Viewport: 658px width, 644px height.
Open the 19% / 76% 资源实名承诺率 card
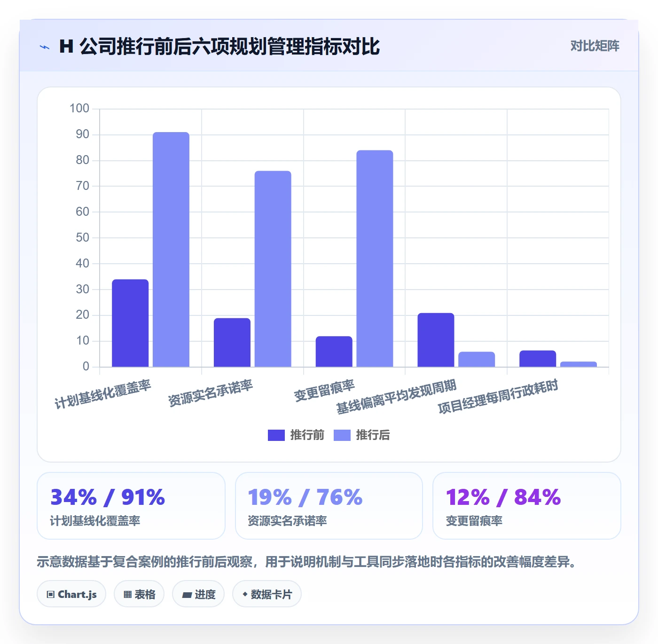pos(329,506)
